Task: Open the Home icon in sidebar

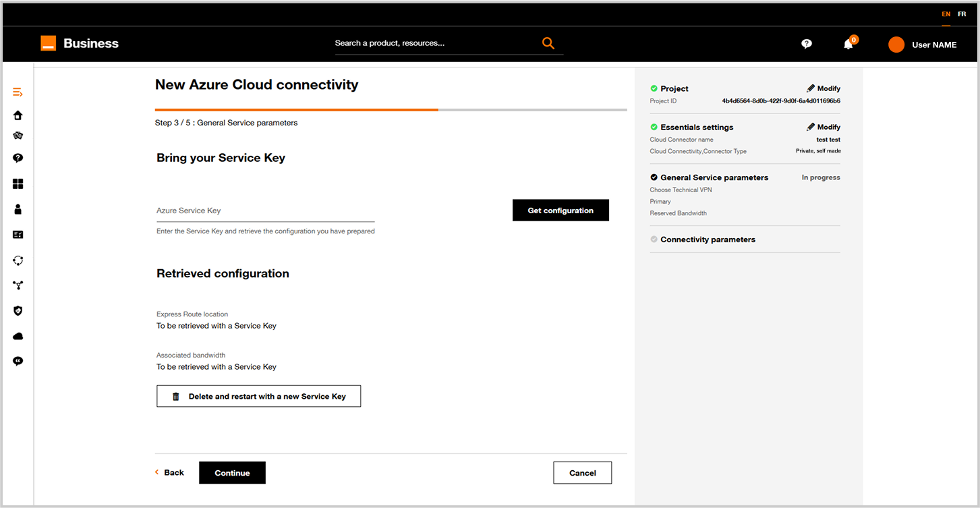Action: (x=18, y=115)
